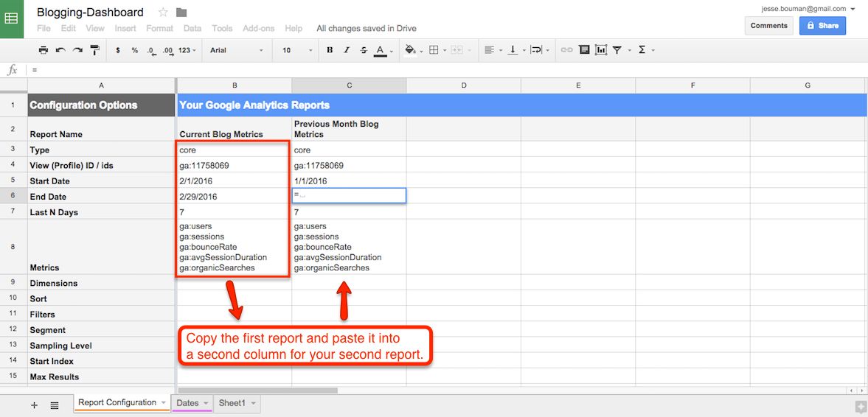
Task: Click the Move to folder icon
Action: tap(181, 13)
